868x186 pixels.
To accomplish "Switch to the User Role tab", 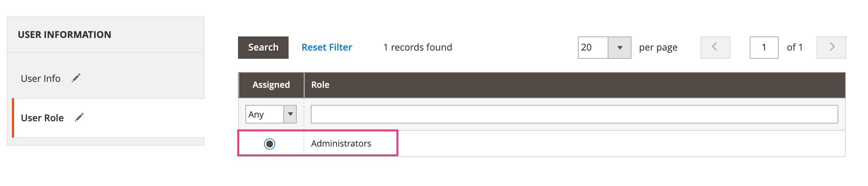I will pyautogui.click(x=42, y=118).
